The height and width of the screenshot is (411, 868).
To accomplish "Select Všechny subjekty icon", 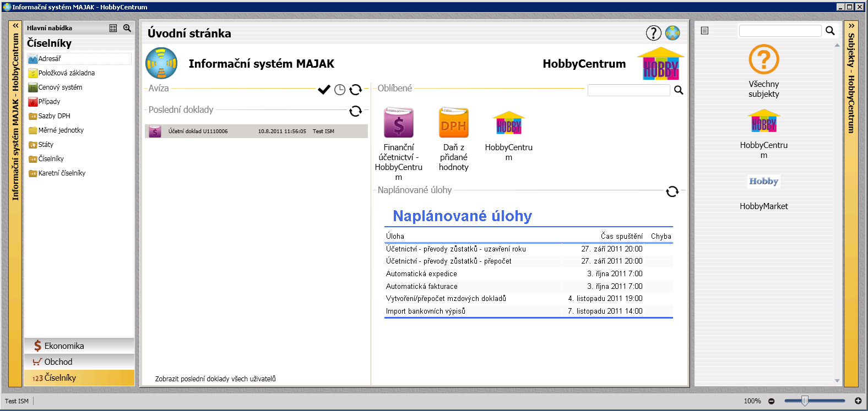I will point(763,59).
